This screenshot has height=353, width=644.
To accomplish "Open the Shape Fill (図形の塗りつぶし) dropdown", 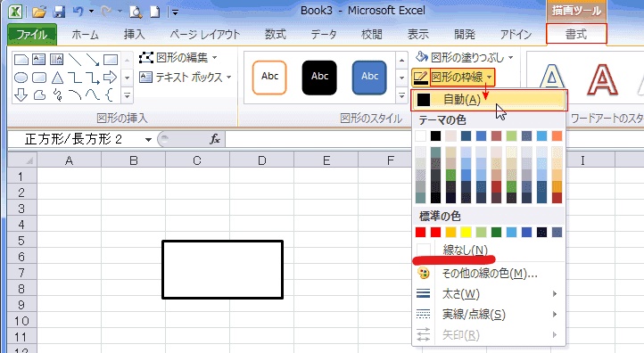I will 464,57.
